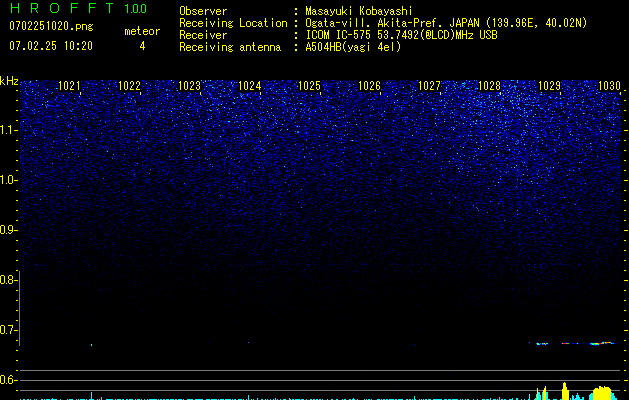Click the version number 1.00
The width and height of the screenshot is (629, 400).
click(136, 8)
